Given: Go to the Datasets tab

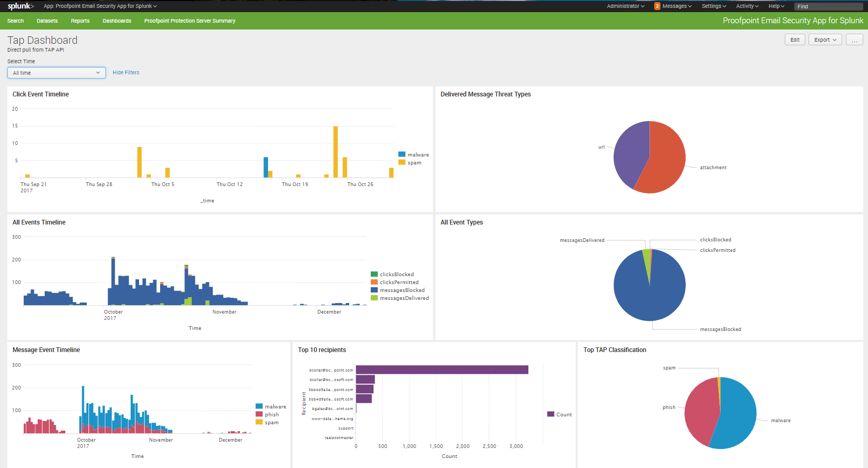Looking at the screenshot, I should click(47, 21).
